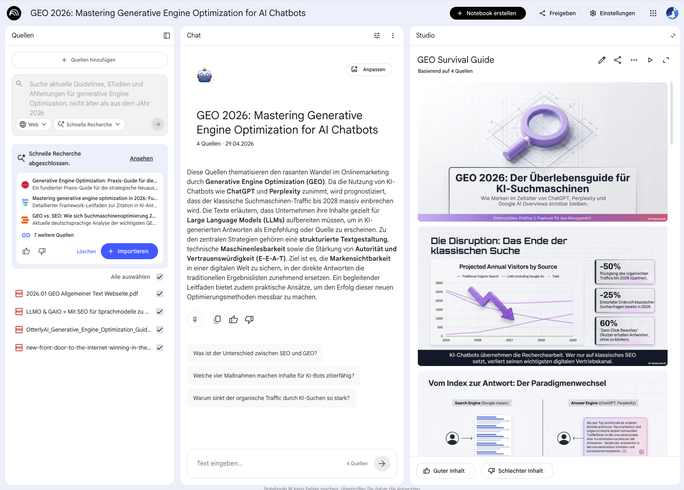Viewport: 684px width, 490px height.
Task: Uncheck new-front-door-to-the-internet source checkbox
Action: coord(160,348)
